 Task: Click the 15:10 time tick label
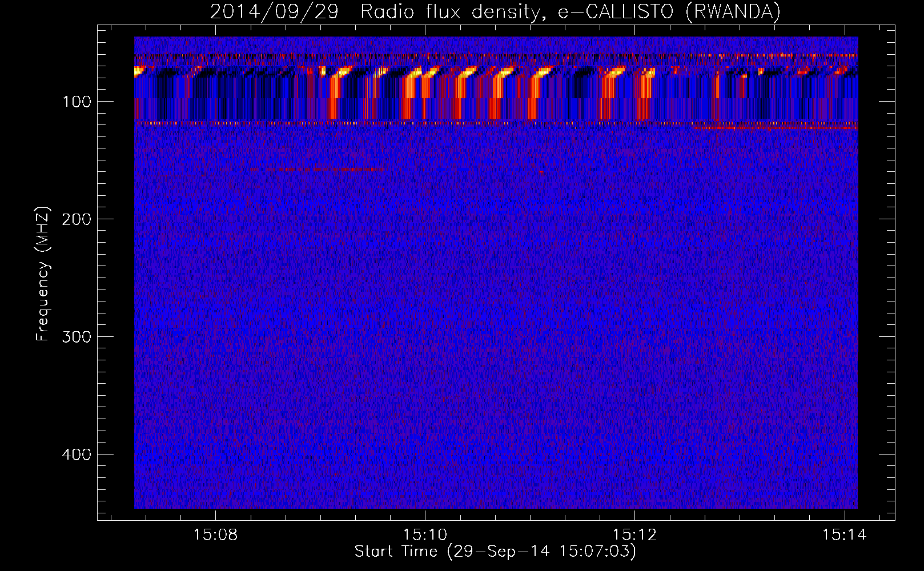[x=425, y=535]
